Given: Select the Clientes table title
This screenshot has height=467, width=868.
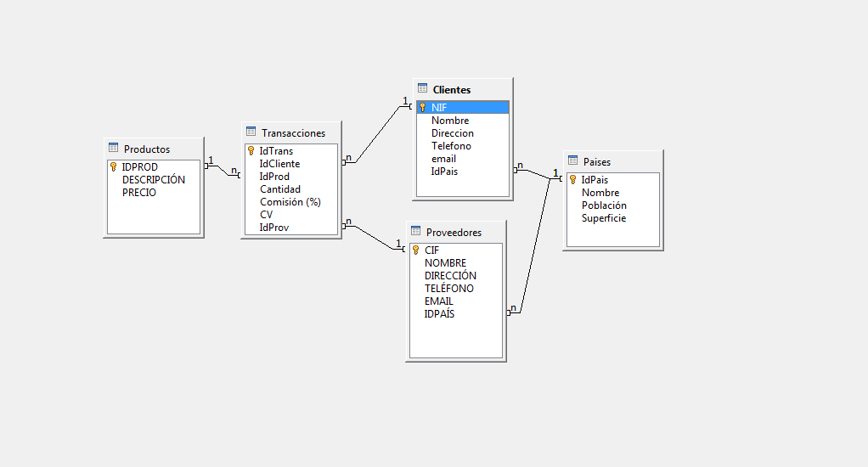Looking at the screenshot, I should click(452, 90).
